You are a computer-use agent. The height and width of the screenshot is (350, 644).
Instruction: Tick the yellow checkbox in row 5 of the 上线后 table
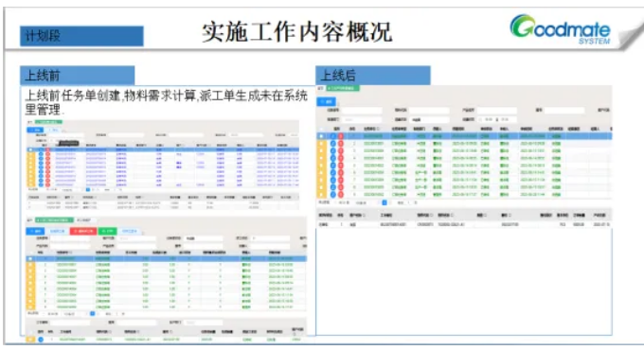point(321,166)
